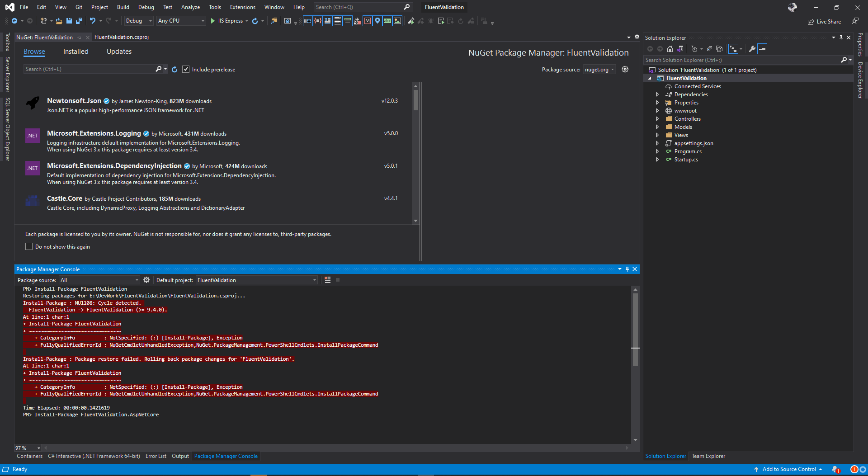The width and height of the screenshot is (868, 476).
Task: Switch to the Installed tab
Action: point(75,52)
